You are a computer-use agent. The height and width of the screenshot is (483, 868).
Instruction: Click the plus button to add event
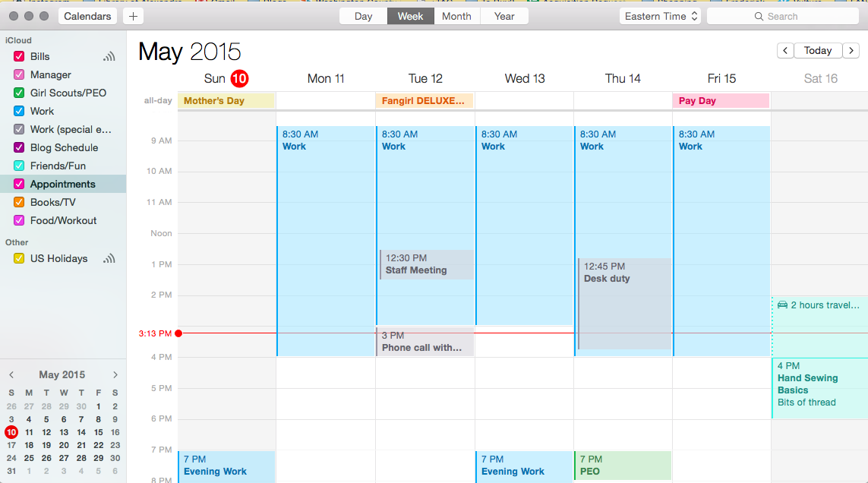(x=133, y=16)
